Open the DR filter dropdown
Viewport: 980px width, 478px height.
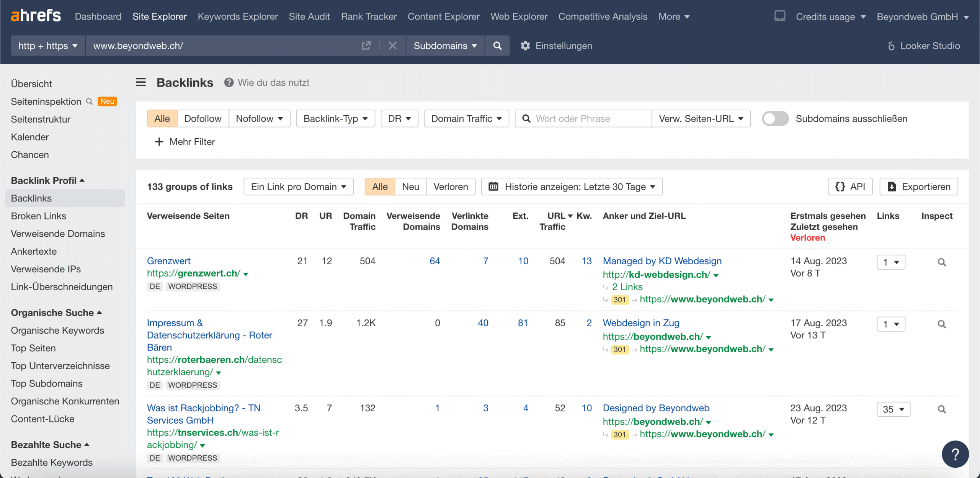399,119
